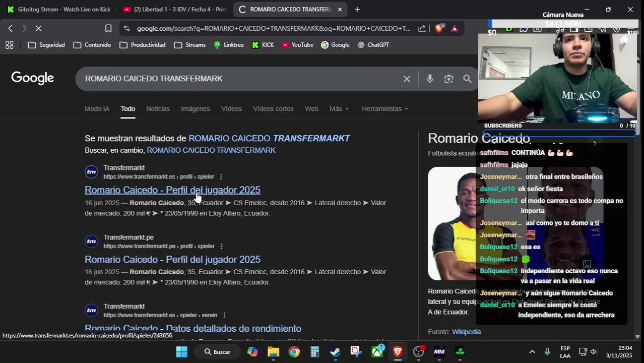
Task: Open Brave Shields lion icon
Action: pyautogui.click(x=439, y=29)
